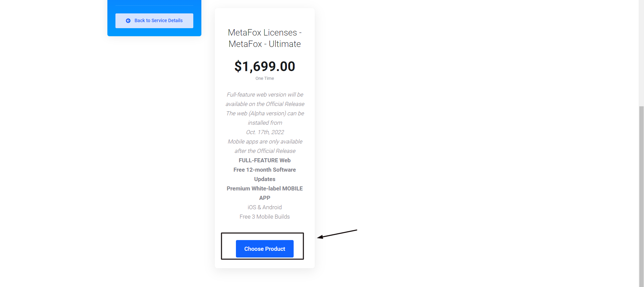Click the Free 3 Mobile Builds line
The width and height of the screenshot is (644, 287).
[264, 217]
